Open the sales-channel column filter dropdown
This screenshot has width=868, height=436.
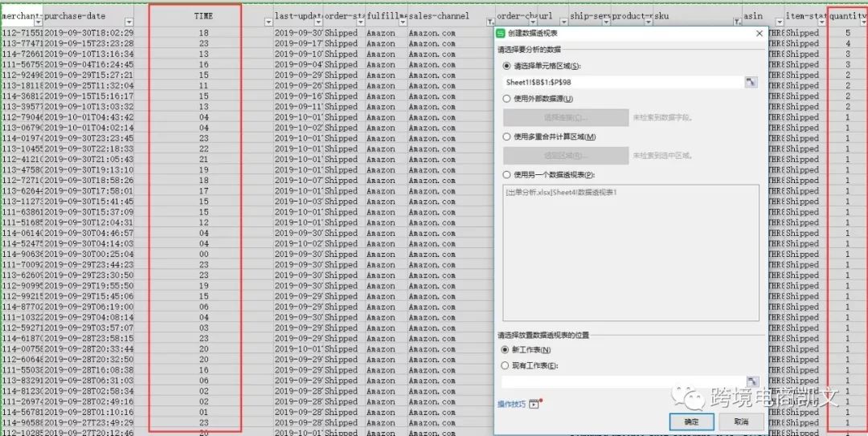[x=489, y=22]
